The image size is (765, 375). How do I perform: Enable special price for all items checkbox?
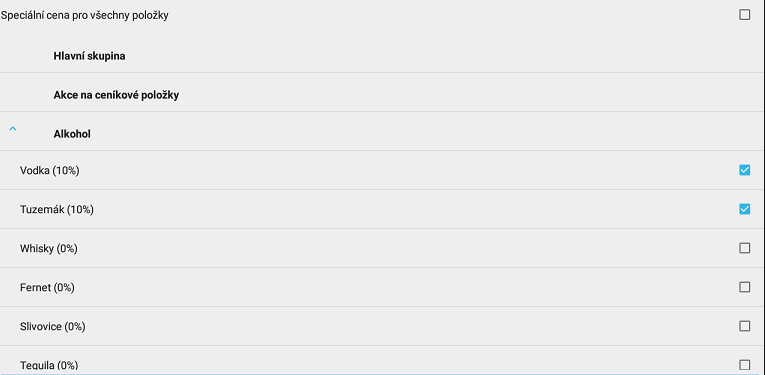[x=745, y=15]
